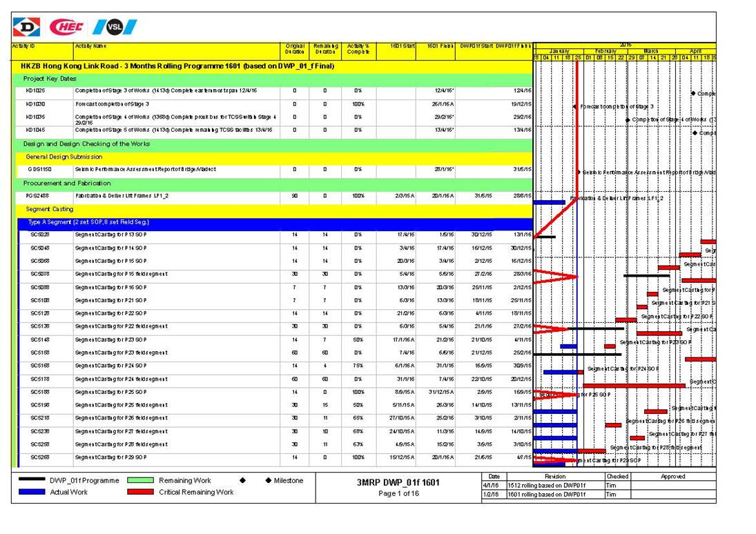Click the HKZB Hong Kong Link Road programme title
This screenshot has width=756, height=534.
tap(177, 66)
